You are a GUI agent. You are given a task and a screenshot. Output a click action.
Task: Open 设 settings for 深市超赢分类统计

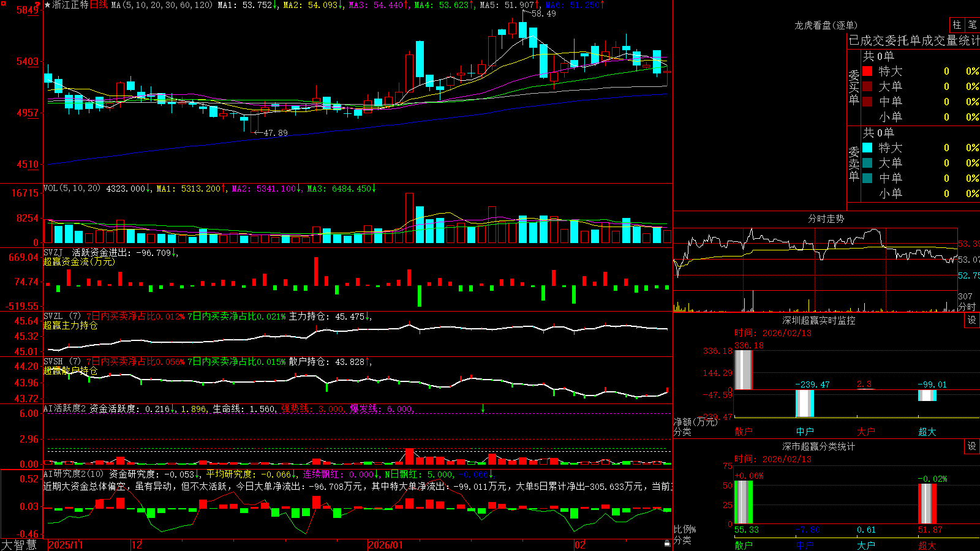point(972,446)
